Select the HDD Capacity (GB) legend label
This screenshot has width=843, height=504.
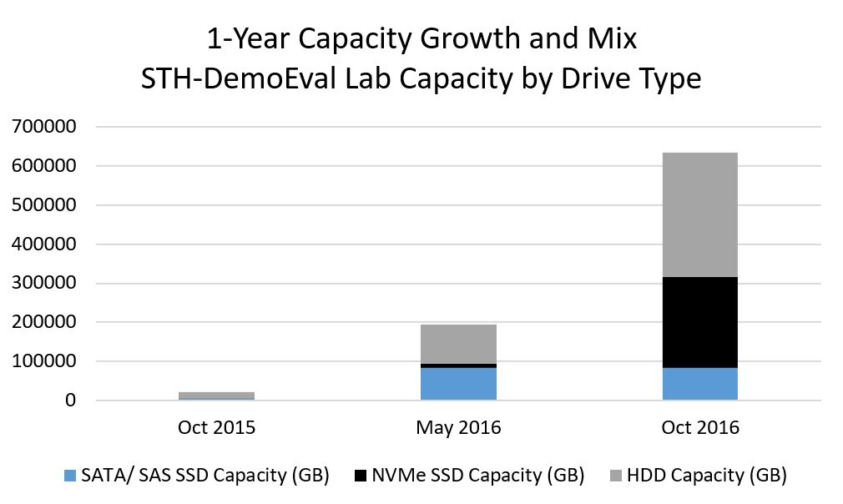(x=707, y=476)
